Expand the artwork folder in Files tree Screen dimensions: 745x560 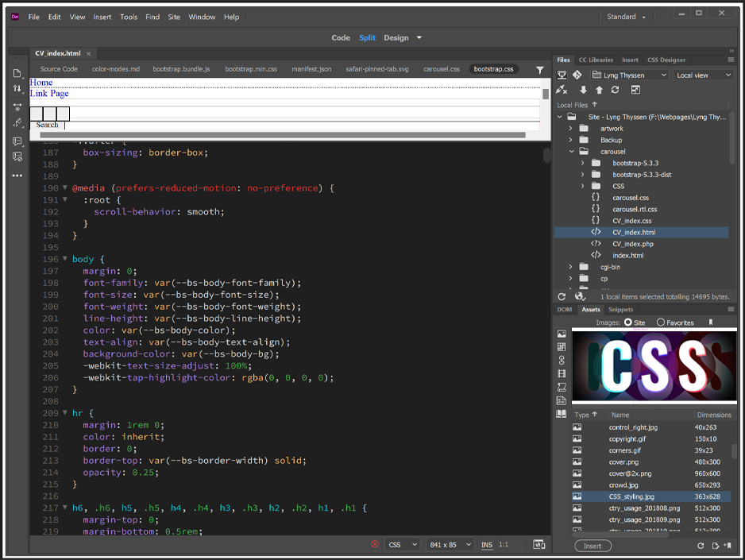pyautogui.click(x=570, y=129)
